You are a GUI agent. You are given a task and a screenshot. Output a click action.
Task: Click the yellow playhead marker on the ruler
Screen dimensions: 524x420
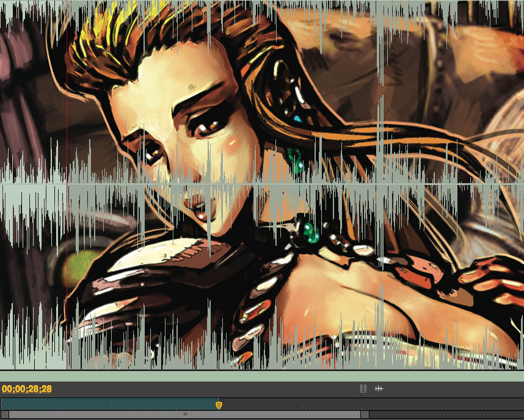219,405
